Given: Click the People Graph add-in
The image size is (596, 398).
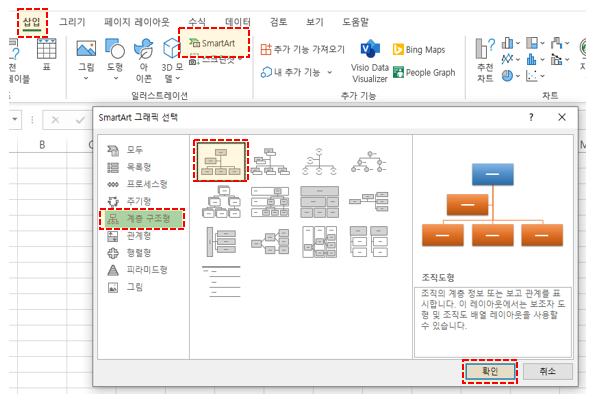Looking at the screenshot, I should tap(424, 72).
